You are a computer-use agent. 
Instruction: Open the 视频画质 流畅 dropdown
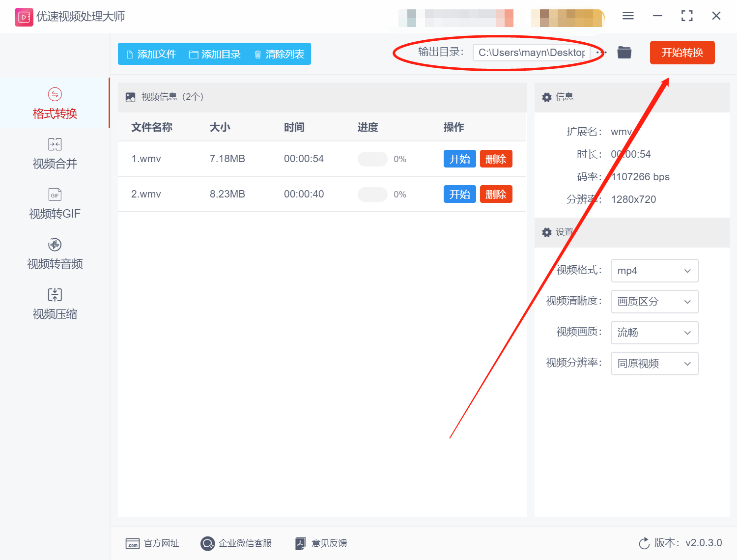654,333
